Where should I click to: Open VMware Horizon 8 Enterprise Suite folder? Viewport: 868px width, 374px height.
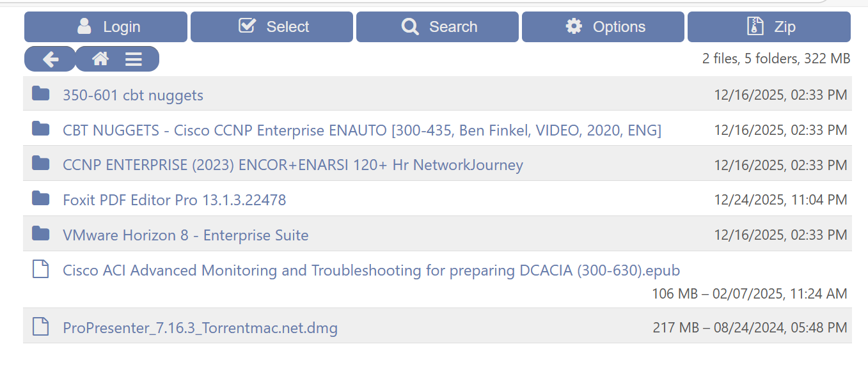185,235
